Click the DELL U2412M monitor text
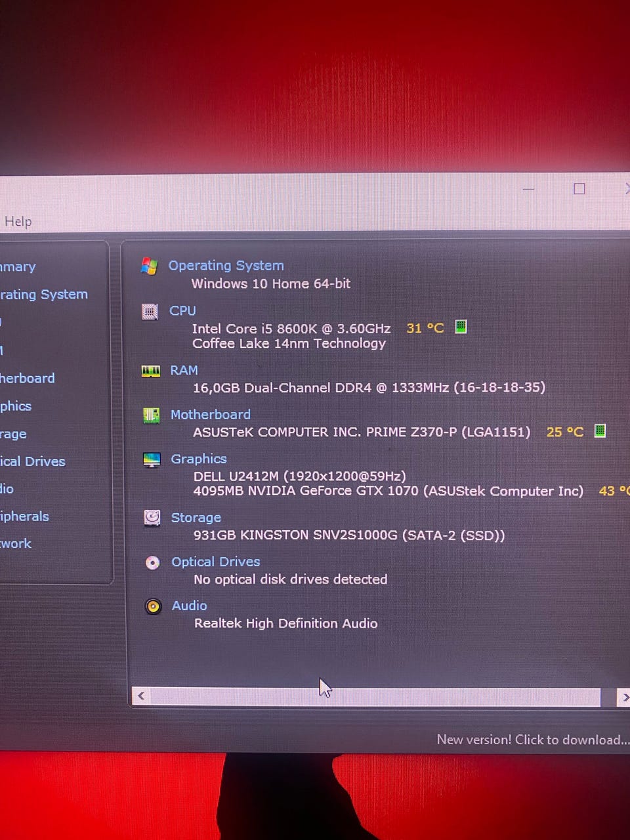 pyautogui.click(x=299, y=476)
